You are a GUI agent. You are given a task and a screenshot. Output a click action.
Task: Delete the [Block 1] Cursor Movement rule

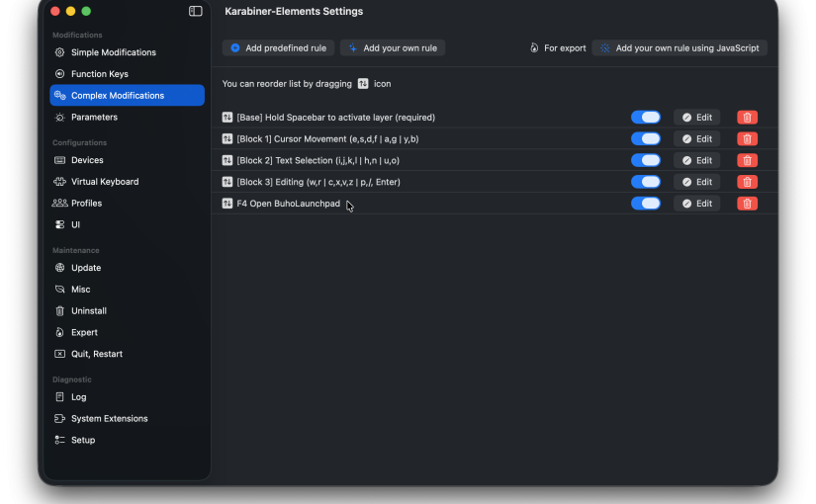click(747, 139)
